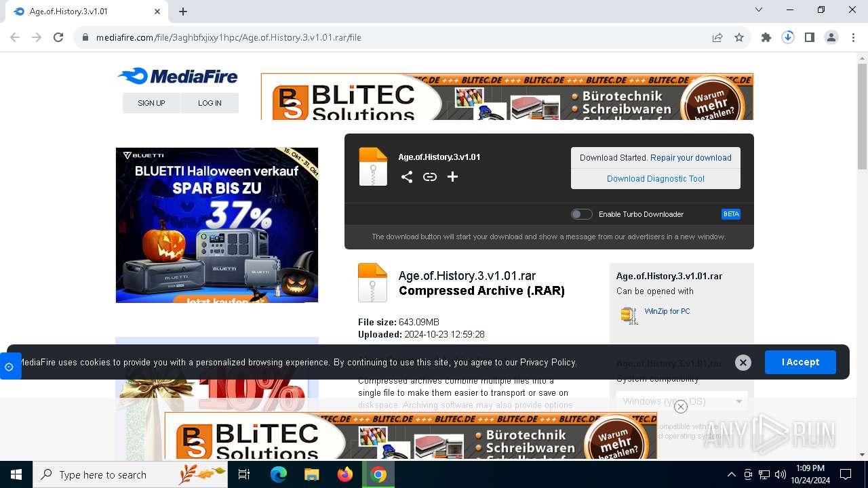This screenshot has width=868, height=488.
Task: Click the MediaFire logo
Action: tap(178, 76)
